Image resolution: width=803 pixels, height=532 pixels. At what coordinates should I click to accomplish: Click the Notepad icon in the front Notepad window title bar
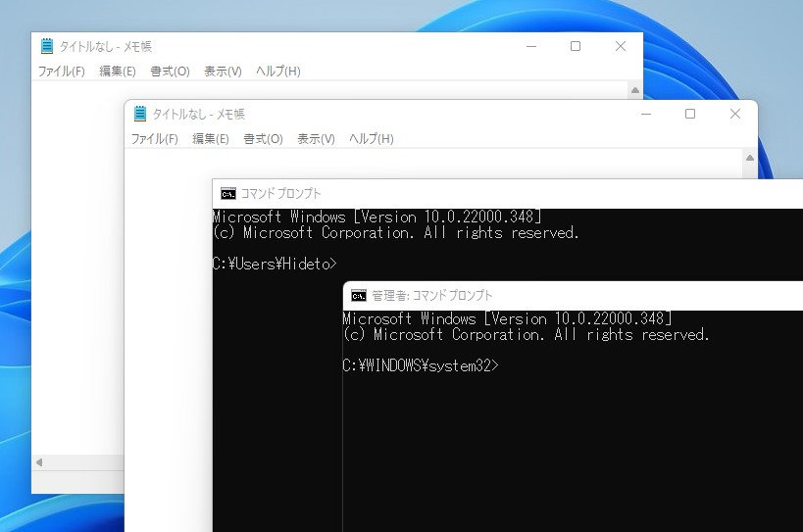point(140,114)
